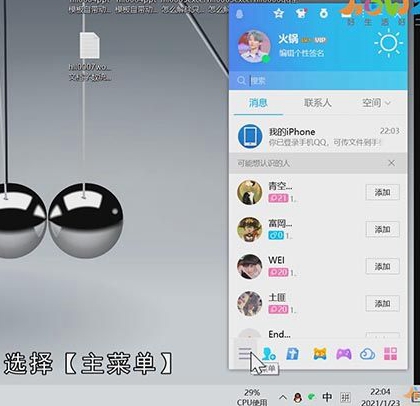Open the blue document icon in bottom bar
Viewport: 420px width, 406px height.
click(x=292, y=354)
